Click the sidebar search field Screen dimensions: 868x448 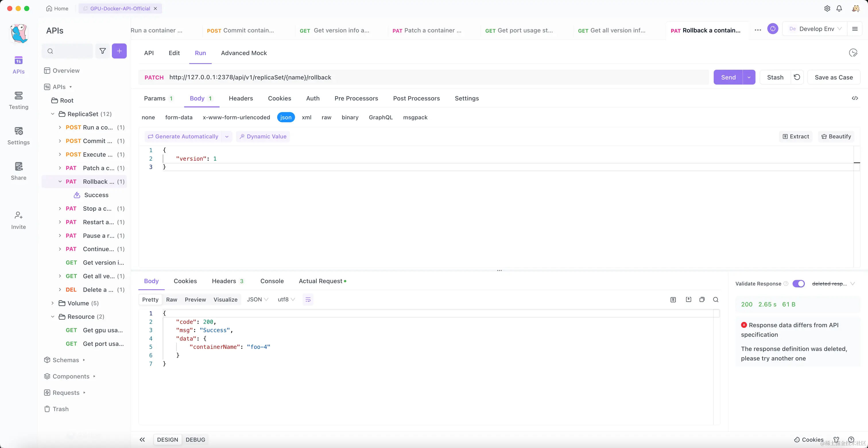[x=67, y=51]
